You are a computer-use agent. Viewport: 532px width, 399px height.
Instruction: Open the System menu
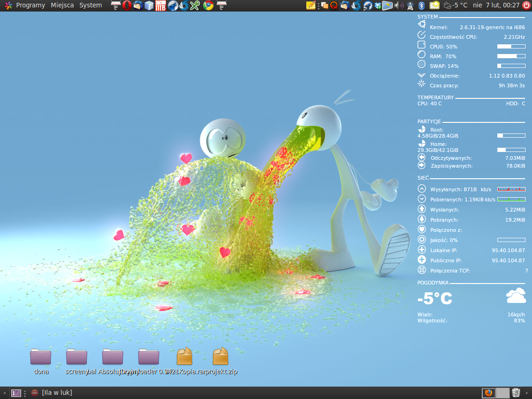pos(91,6)
